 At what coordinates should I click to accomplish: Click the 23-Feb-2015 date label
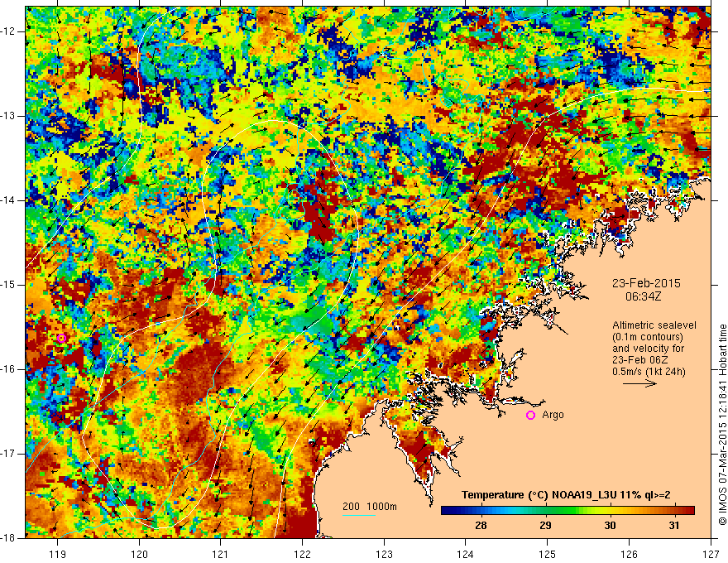(x=646, y=283)
